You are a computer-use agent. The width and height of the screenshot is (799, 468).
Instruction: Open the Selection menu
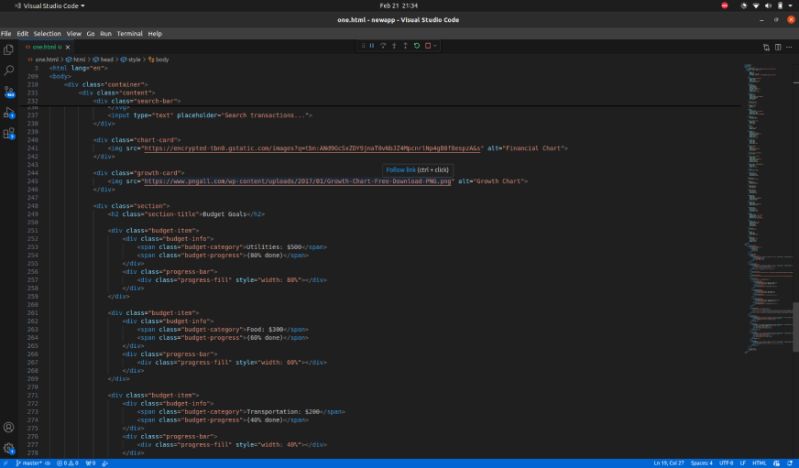[x=47, y=34]
